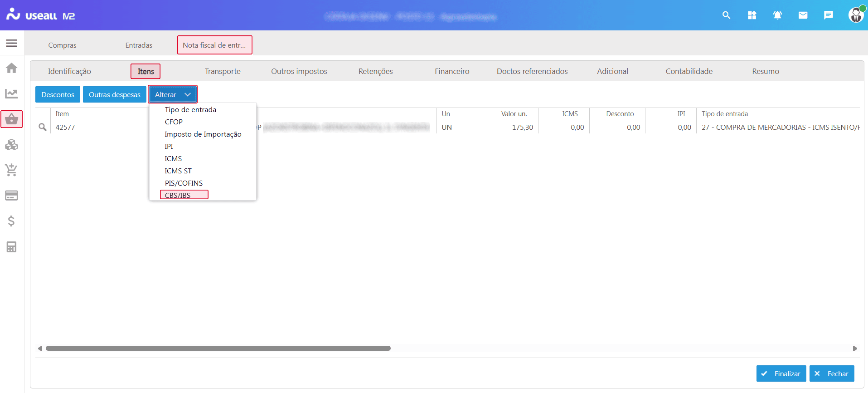Open the search magnifier in top bar
The image size is (868, 393).
726,15
